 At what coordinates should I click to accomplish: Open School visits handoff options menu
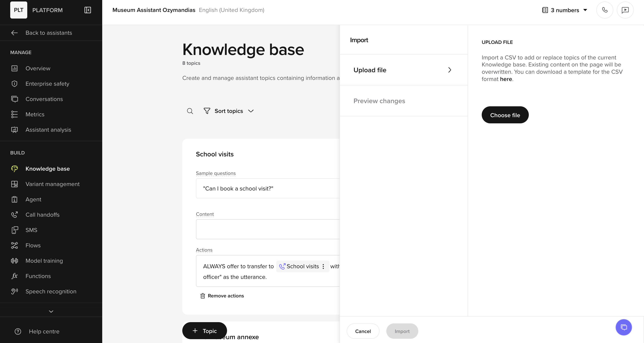click(x=323, y=266)
